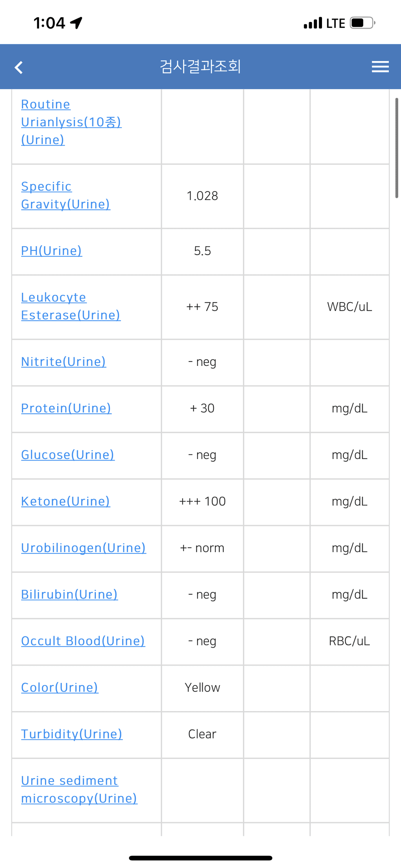Tap the Bilirubin(Urine) link

[x=69, y=594]
